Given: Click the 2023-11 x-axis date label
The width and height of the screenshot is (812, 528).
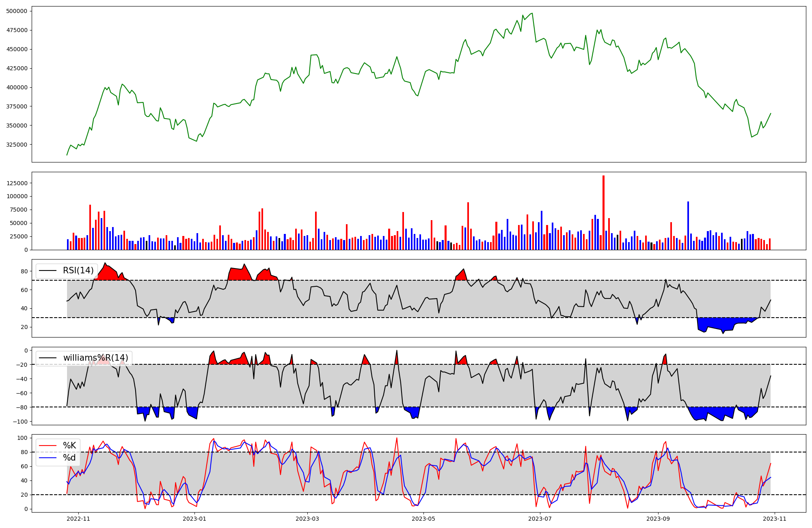Looking at the screenshot, I should 775,519.
